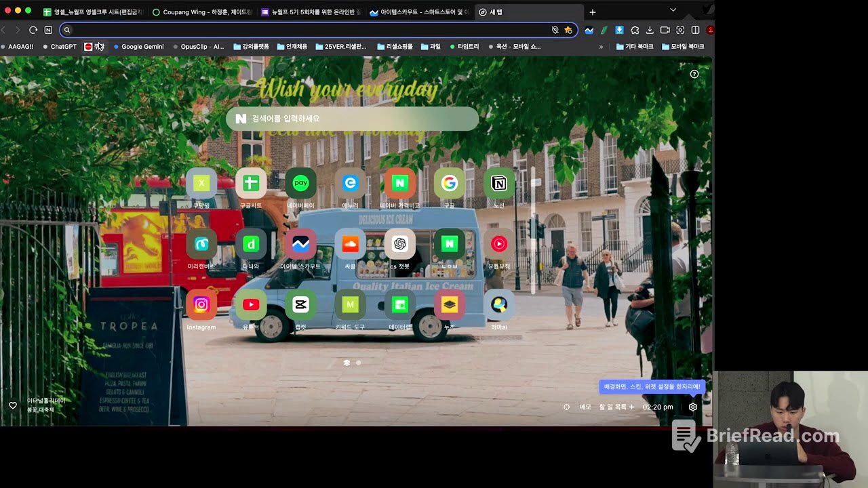Open the Google Gemini bookmark

coord(138,47)
